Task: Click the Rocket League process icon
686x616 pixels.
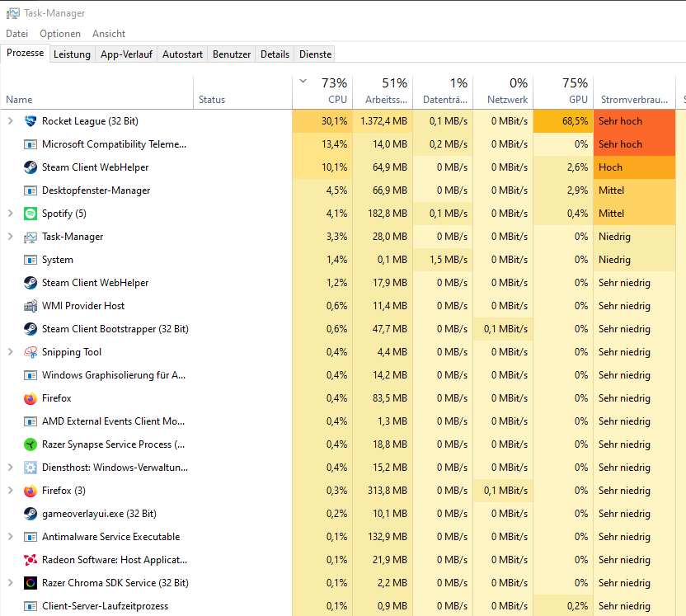Action: point(31,121)
